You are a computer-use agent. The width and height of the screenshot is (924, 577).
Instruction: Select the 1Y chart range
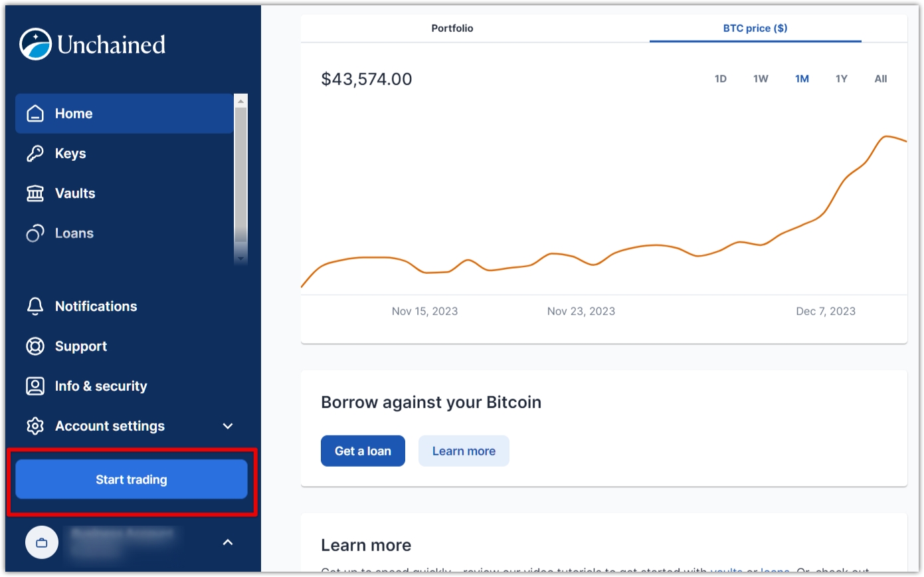pos(841,78)
